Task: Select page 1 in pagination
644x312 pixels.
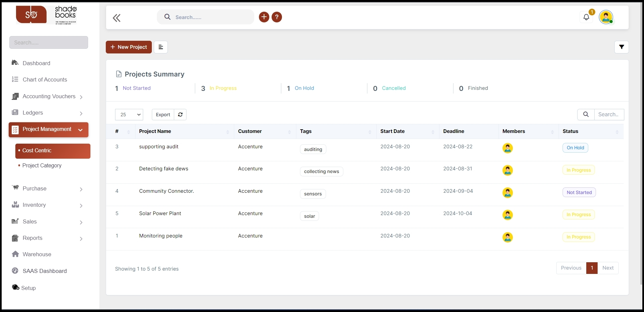Action: 592,268
